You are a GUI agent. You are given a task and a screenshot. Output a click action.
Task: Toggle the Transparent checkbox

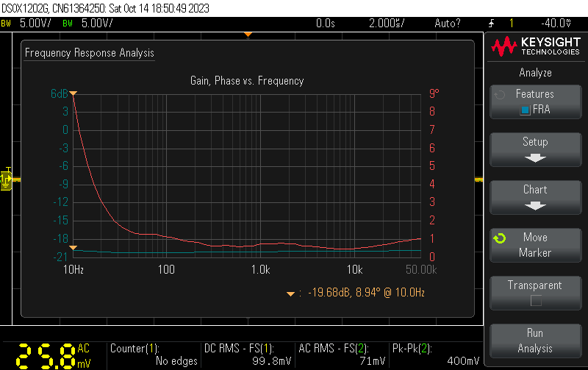(x=536, y=301)
